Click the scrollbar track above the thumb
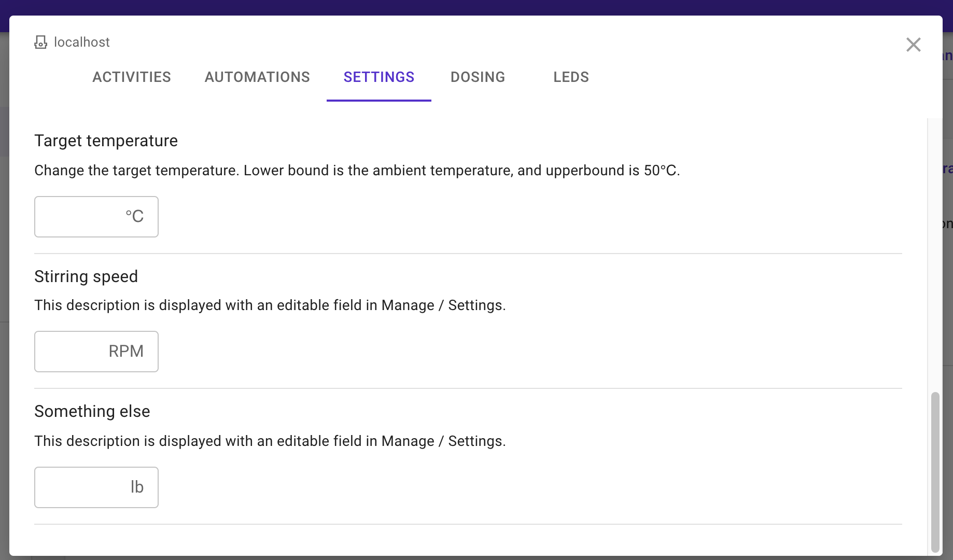953x560 pixels. (935, 254)
